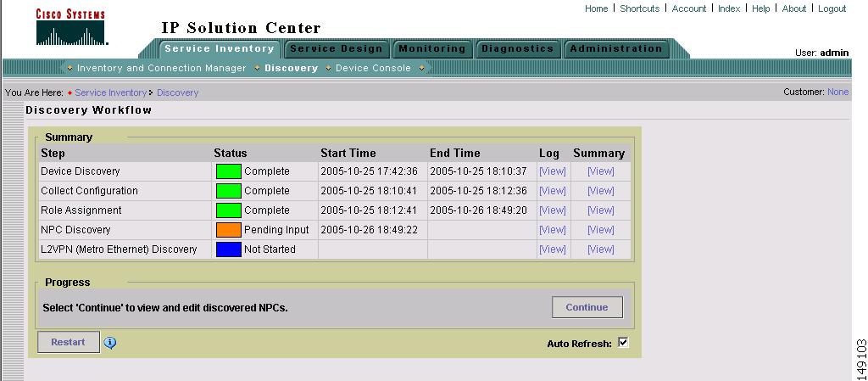
Task: Click the blue info icon beside Restart
Action: [110, 343]
